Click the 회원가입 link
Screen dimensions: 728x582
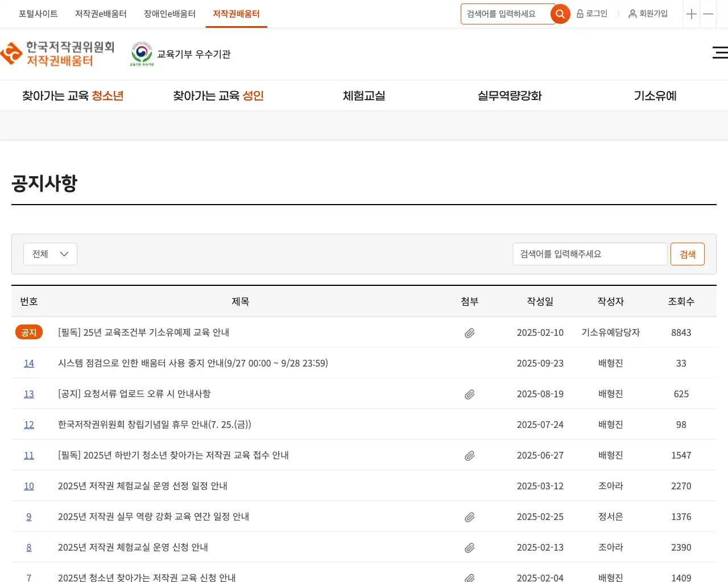(x=648, y=14)
